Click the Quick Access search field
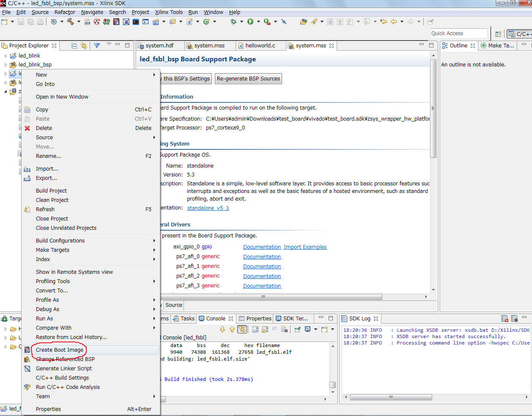Viewport: 532px width, 416px height. tap(458, 33)
